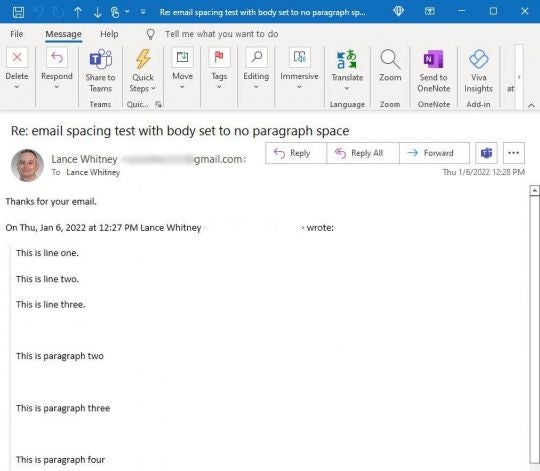Open the File menu
The image size is (540, 471).
[17, 34]
